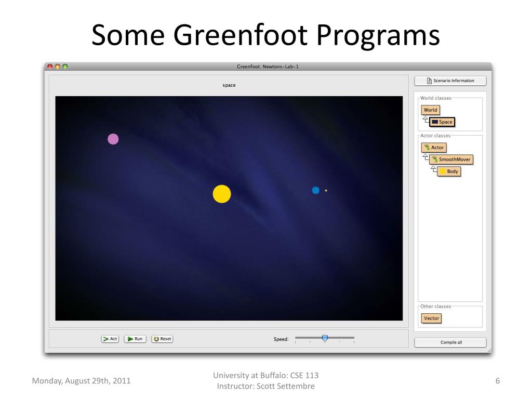Click the blue planet body
This screenshot has height=399, width=532.
[x=315, y=190]
